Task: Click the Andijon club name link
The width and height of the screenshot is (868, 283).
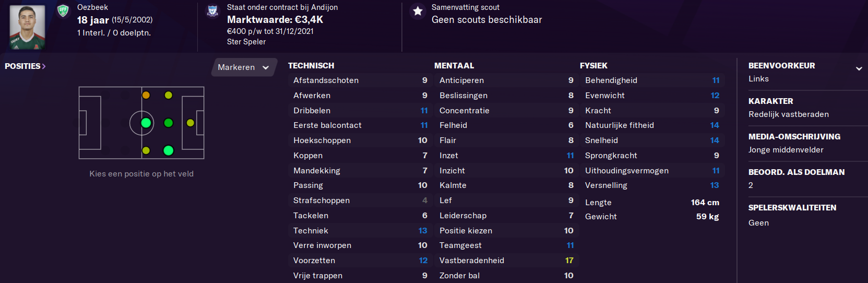Action: (x=324, y=7)
